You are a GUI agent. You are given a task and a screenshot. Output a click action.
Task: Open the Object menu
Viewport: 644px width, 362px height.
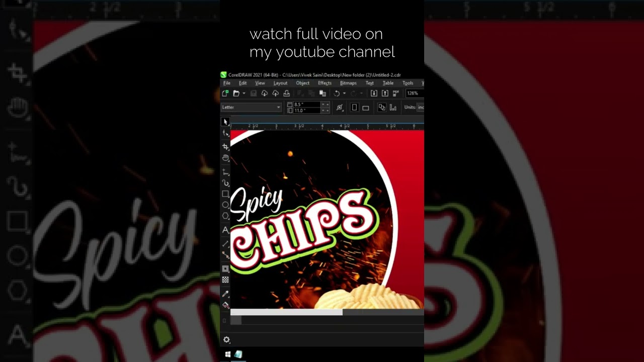point(303,83)
